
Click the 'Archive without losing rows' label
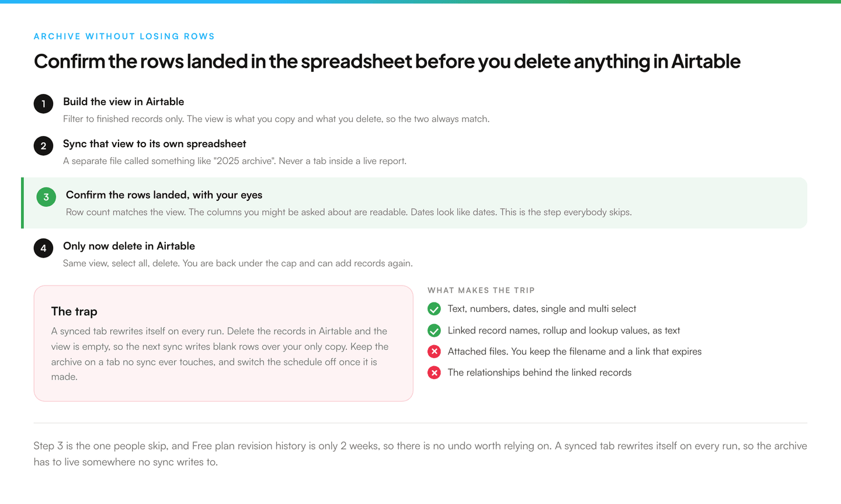click(x=124, y=36)
